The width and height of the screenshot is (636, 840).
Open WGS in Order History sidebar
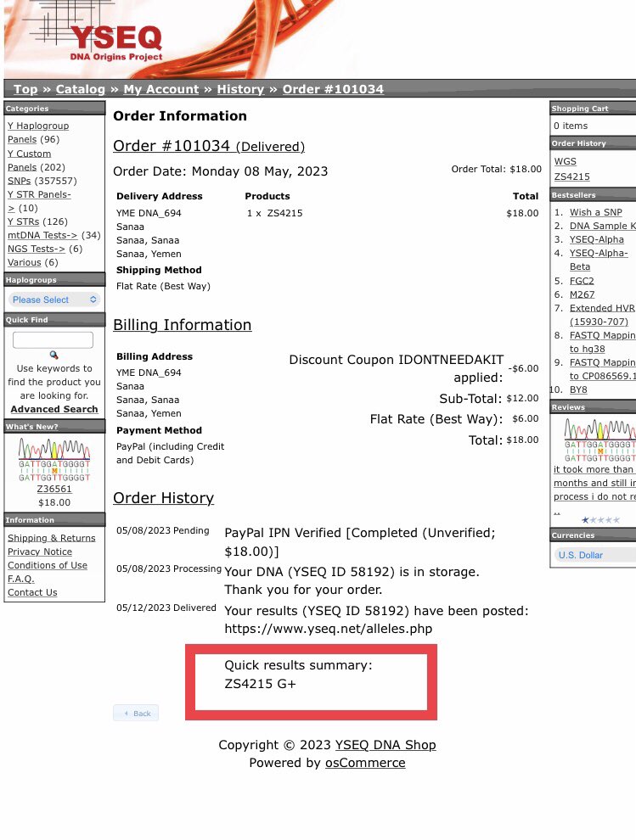pos(566,161)
